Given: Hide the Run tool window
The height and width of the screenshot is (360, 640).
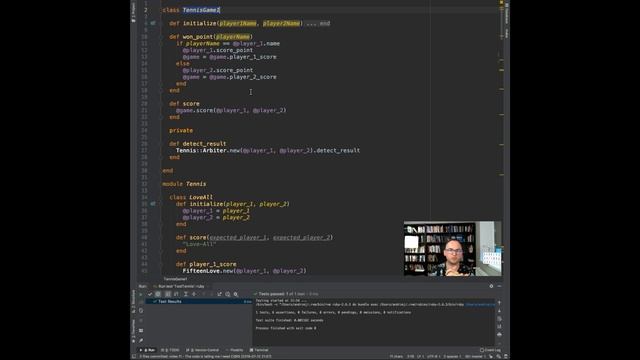Looking at the screenshot, I should (x=499, y=286).
